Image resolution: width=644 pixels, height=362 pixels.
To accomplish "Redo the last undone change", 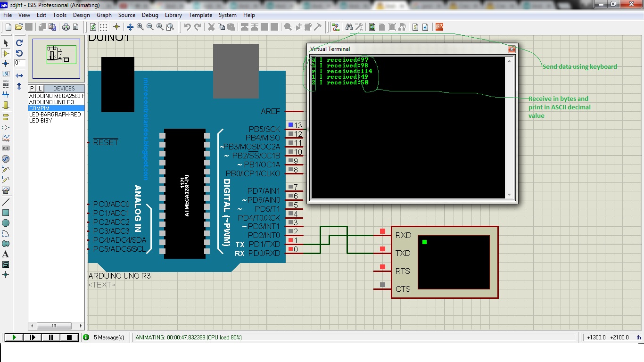I will click(x=197, y=27).
